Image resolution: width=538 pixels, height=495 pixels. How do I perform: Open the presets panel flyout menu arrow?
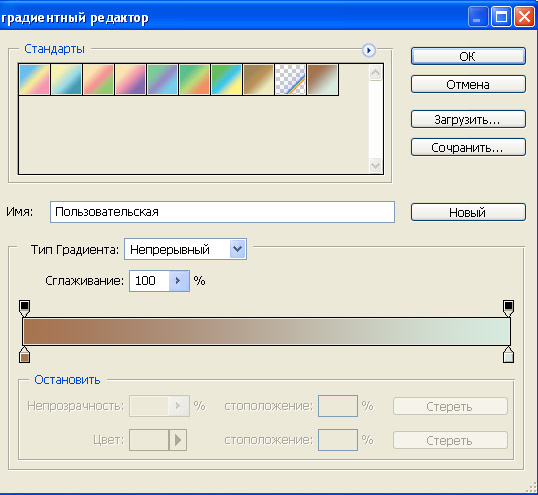click(x=369, y=50)
